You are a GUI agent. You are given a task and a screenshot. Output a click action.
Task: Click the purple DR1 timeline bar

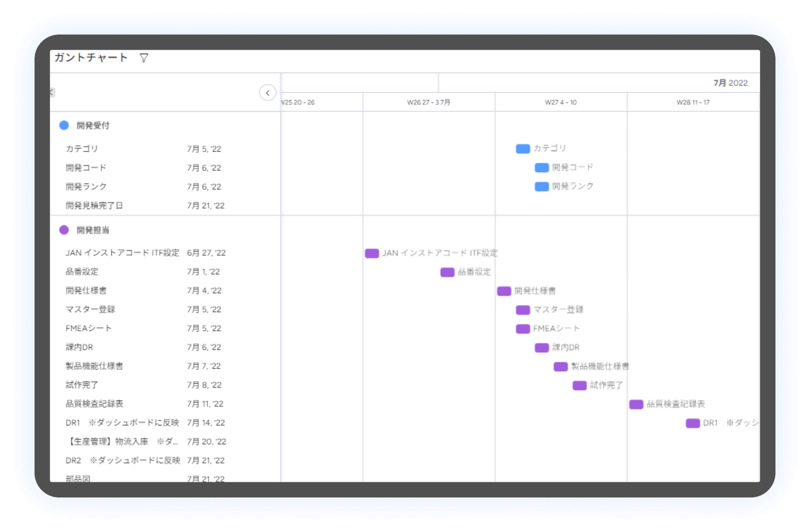click(x=693, y=423)
